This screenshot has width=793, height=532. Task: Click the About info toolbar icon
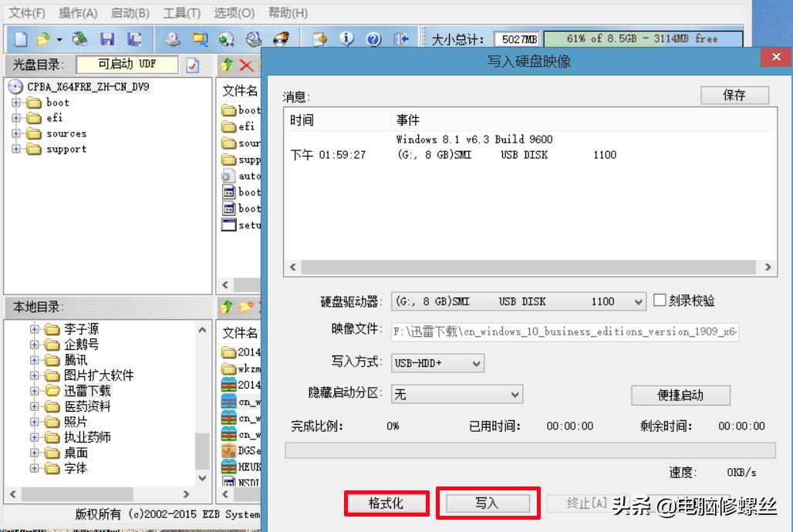346,39
